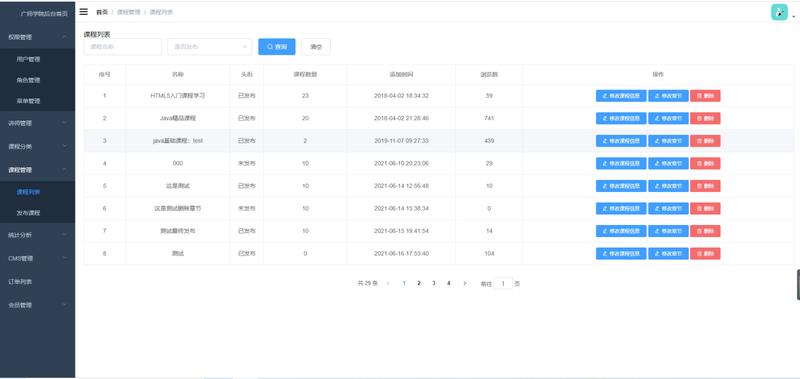Expand the 统计分析 sidebar menu
The height and width of the screenshot is (379, 800).
(37, 235)
